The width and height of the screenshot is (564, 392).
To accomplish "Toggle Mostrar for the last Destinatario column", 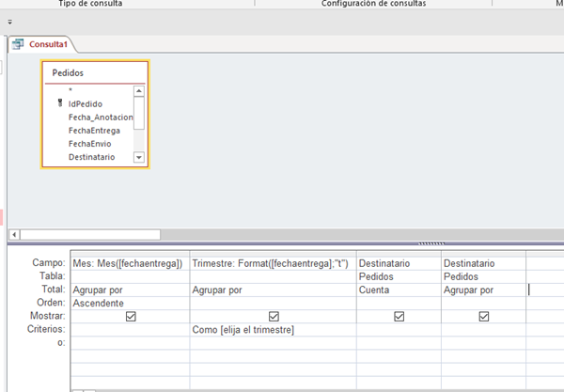I will [x=483, y=317].
